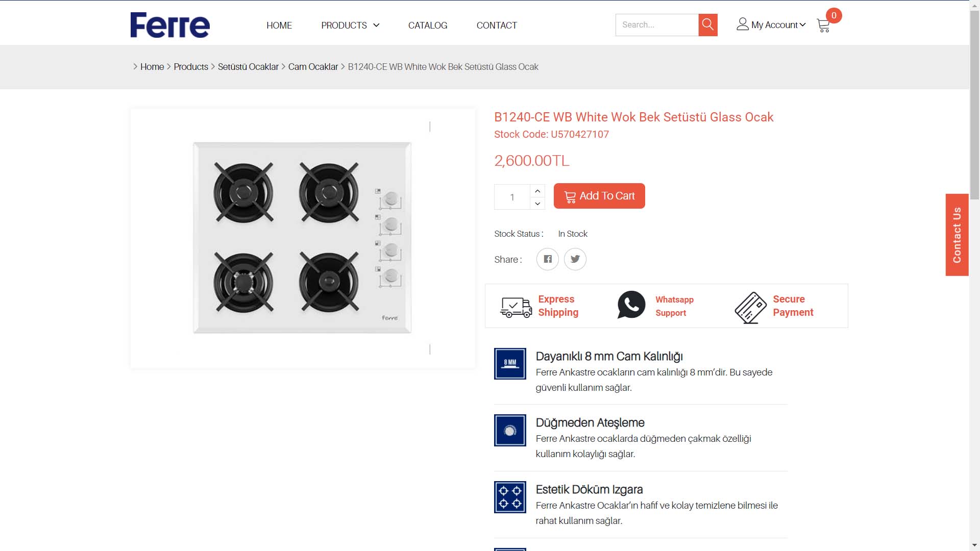Image resolution: width=980 pixels, height=551 pixels.
Task: Click the Add To Cart button
Action: pyautogui.click(x=599, y=196)
